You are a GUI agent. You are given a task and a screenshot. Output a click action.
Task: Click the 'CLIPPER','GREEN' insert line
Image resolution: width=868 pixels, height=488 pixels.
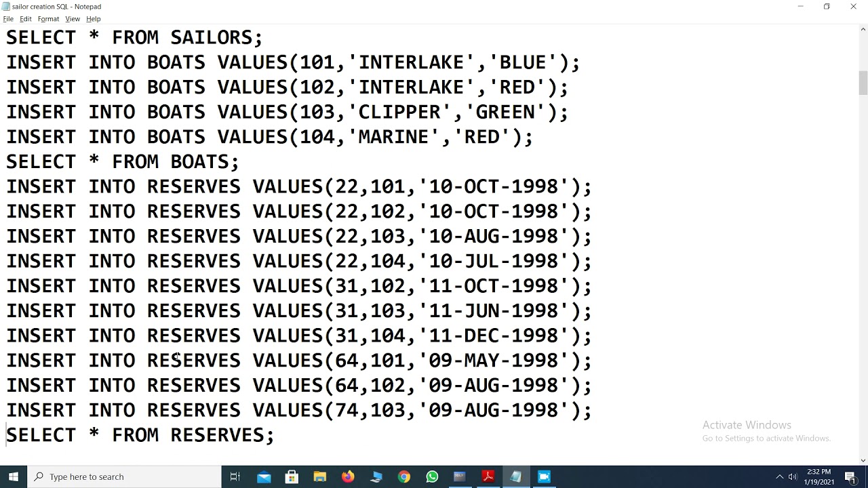tap(288, 112)
